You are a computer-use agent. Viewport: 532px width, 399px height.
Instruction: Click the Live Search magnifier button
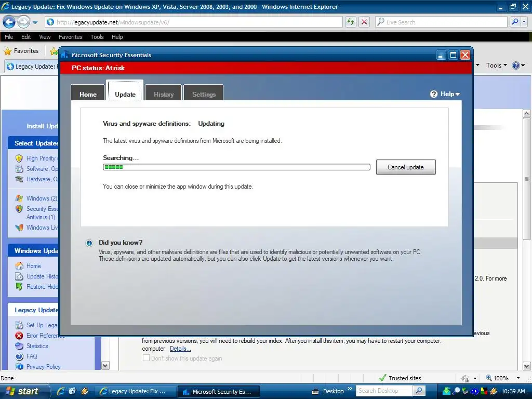pyautogui.click(x=514, y=22)
